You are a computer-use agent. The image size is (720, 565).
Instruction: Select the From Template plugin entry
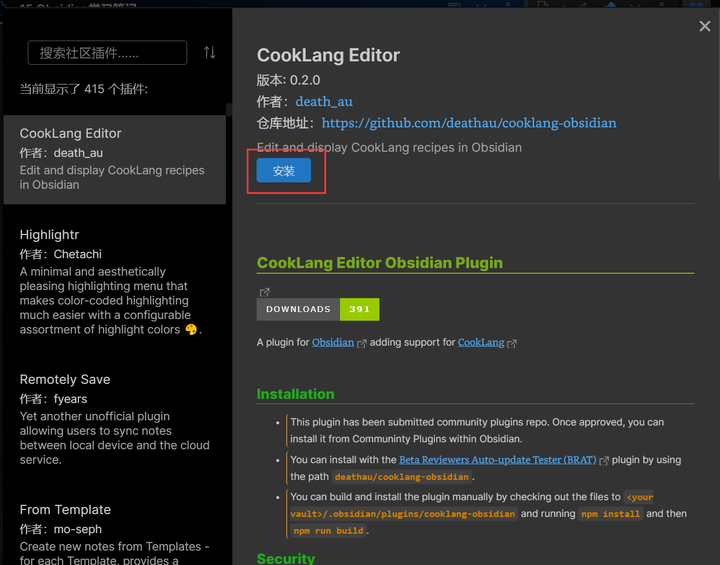coord(114,530)
